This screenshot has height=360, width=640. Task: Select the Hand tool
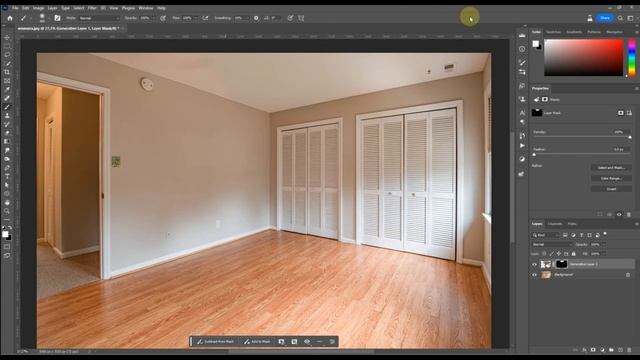click(x=7, y=202)
